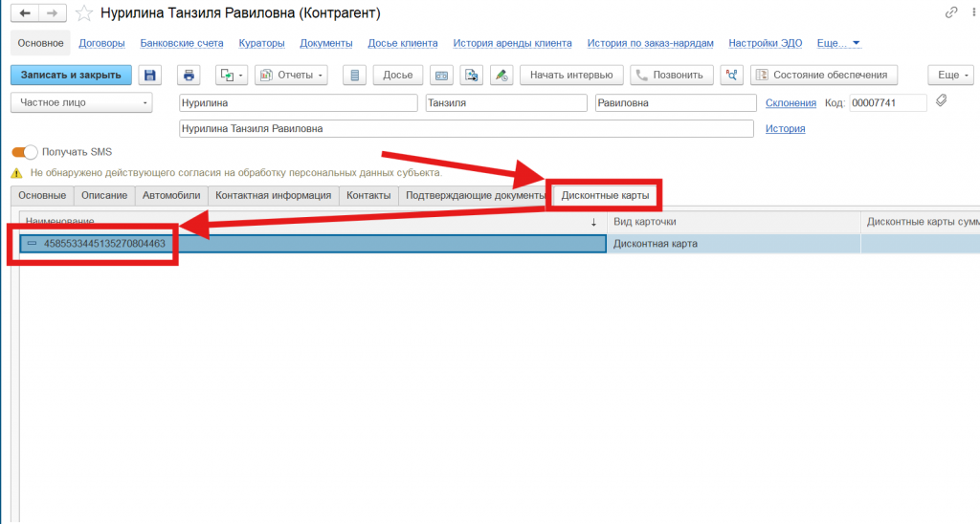Click the paperclip attachment icon next to Код
Viewport: 980px width, 524px height.
click(941, 101)
